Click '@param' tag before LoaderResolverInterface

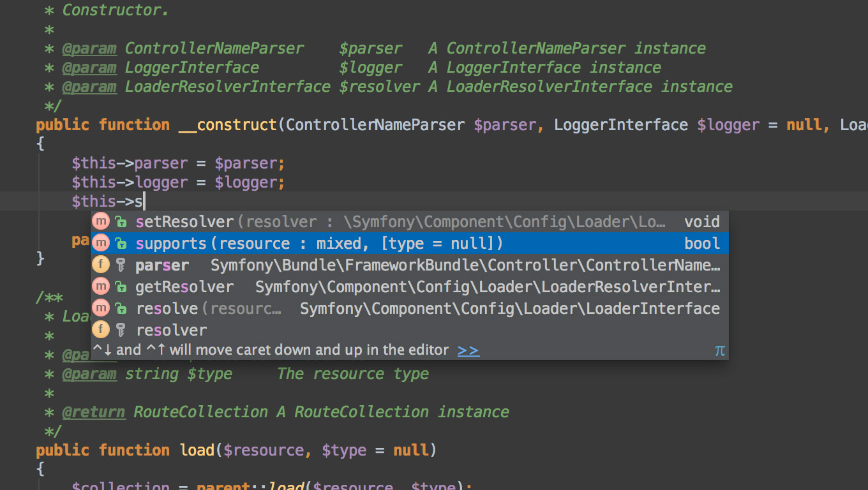pyautogui.click(x=89, y=87)
